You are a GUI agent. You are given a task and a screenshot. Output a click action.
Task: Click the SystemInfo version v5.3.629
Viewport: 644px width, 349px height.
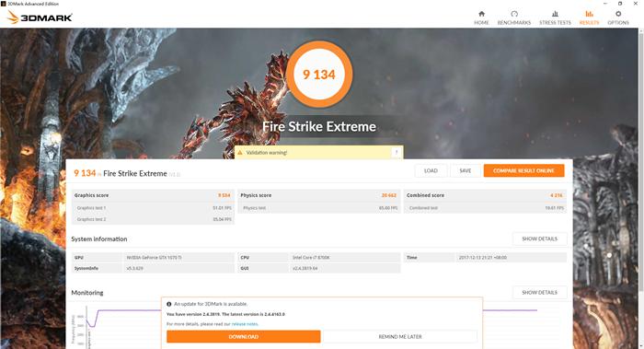click(x=134, y=268)
